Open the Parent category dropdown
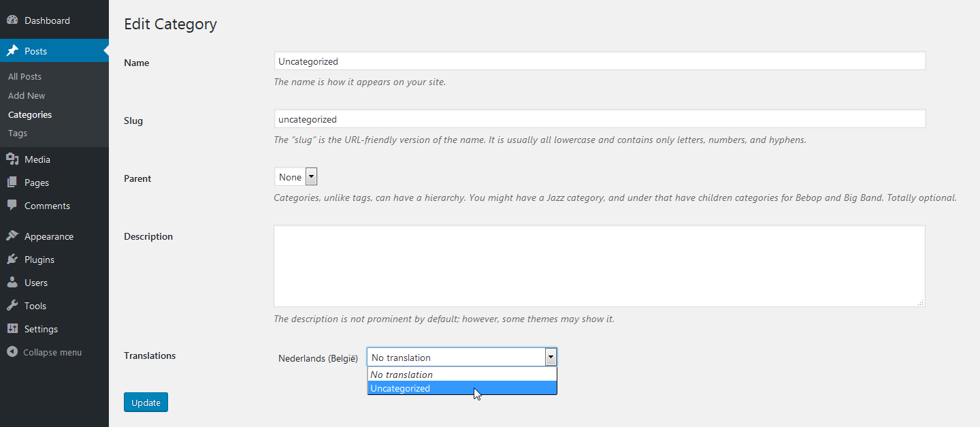Screen dimensions: 980x427 pos(296,177)
